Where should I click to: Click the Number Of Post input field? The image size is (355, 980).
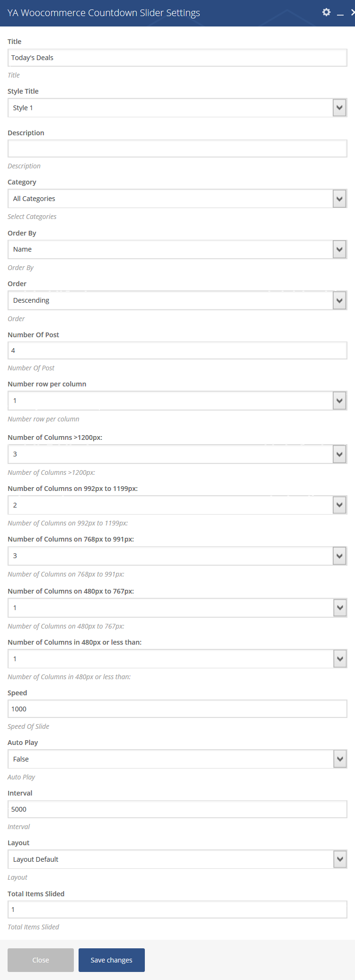click(x=177, y=350)
